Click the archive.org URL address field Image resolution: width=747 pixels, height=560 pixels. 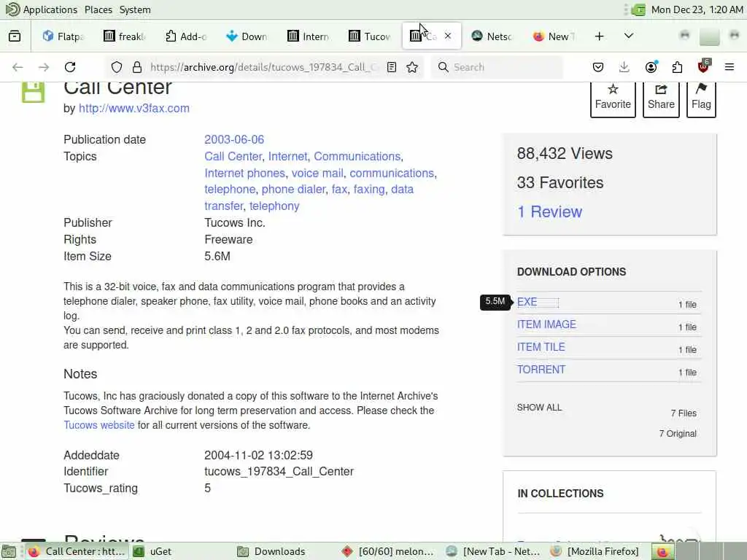pos(264,67)
